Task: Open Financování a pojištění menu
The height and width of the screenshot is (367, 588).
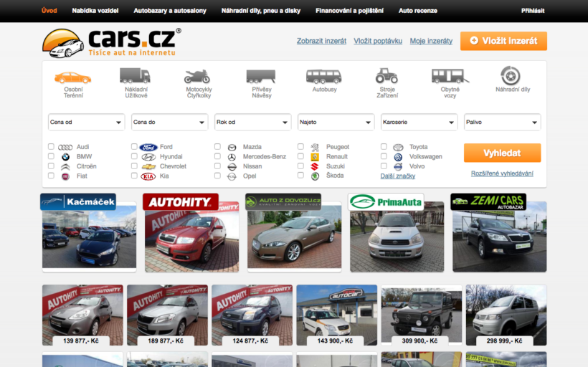Action: pos(349,11)
